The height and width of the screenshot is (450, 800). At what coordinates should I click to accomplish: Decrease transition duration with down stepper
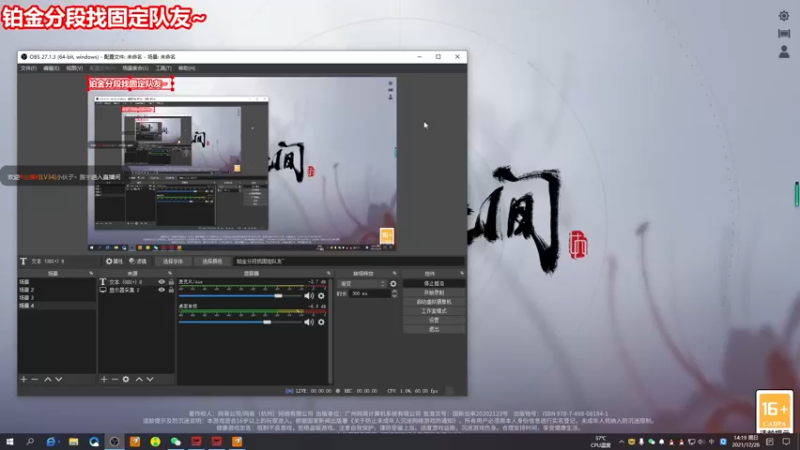[394, 296]
